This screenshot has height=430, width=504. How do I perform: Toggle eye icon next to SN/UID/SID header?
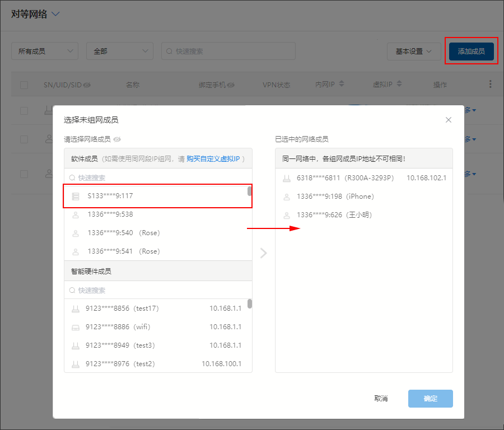tap(87, 85)
